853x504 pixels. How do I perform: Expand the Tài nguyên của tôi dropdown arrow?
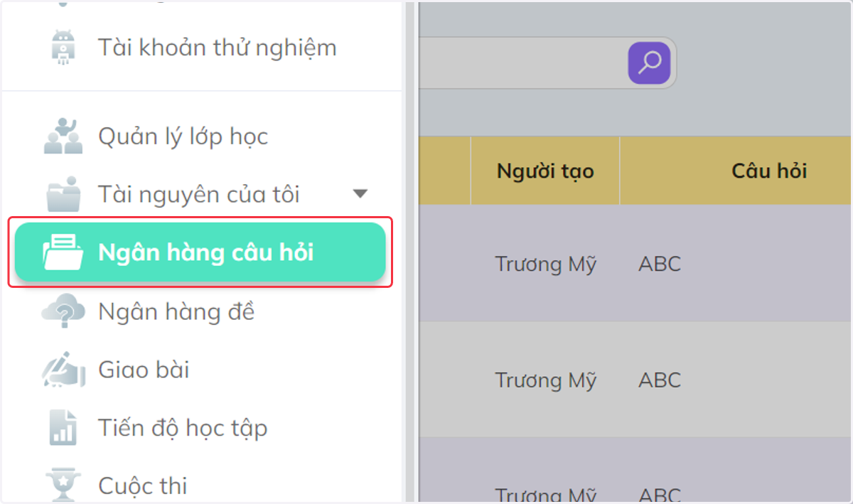pyautogui.click(x=360, y=193)
